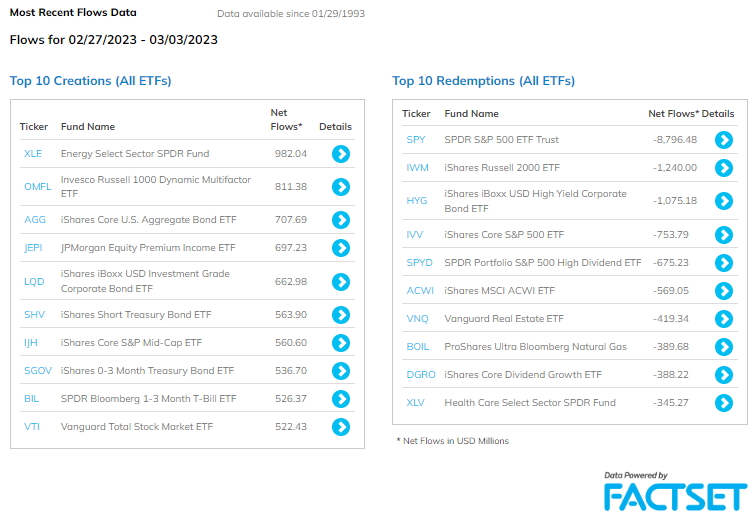Image resolution: width=753 pixels, height=531 pixels.
Task: Open details arrow for SHV row
Action: [x=341, y=315]
